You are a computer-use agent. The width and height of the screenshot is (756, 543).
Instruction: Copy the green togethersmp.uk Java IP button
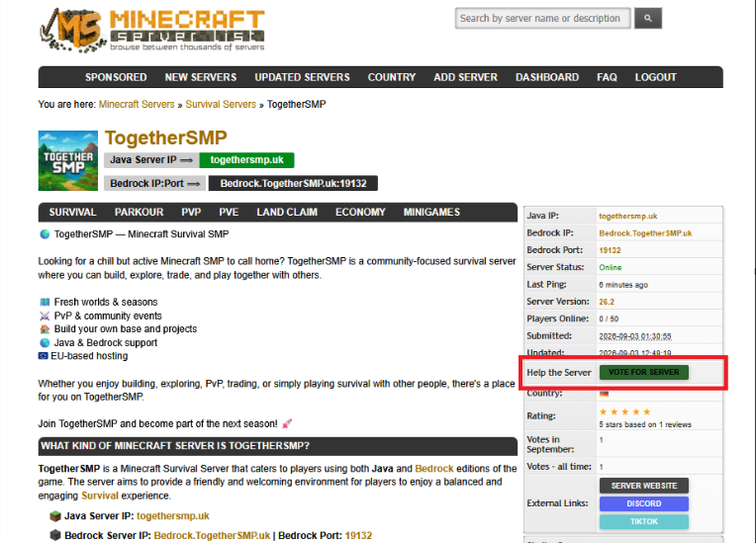(x=246, y=160)
